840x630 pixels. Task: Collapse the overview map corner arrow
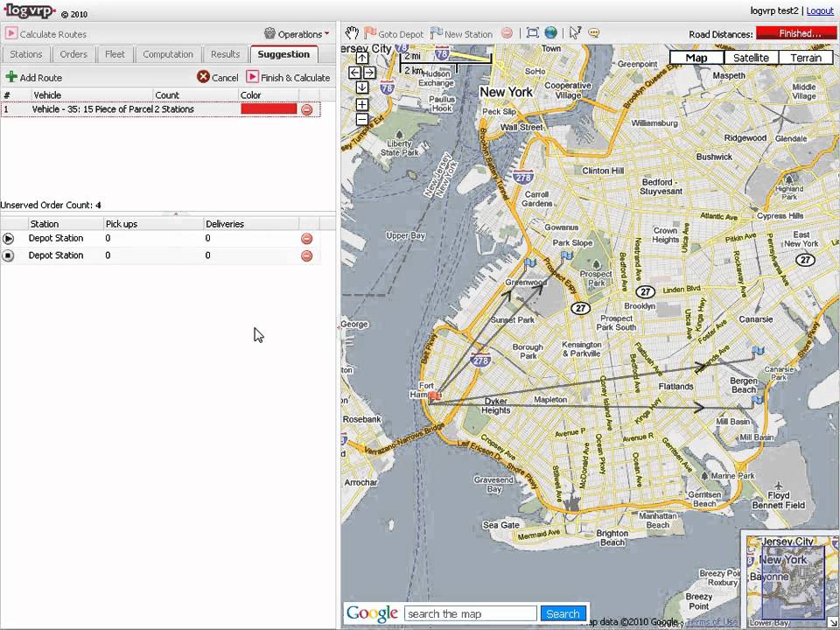click(832, 622)
